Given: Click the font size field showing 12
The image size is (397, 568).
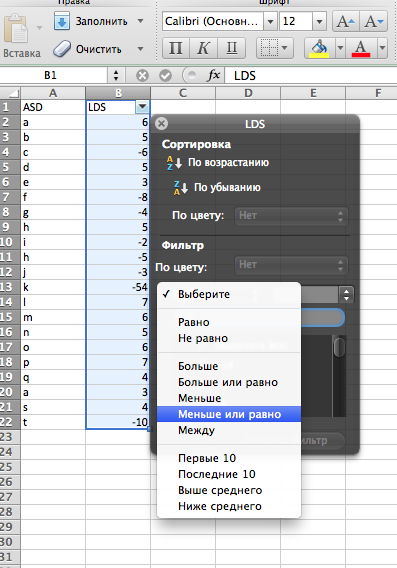Looking at the screenshot, I should [296, 21].
